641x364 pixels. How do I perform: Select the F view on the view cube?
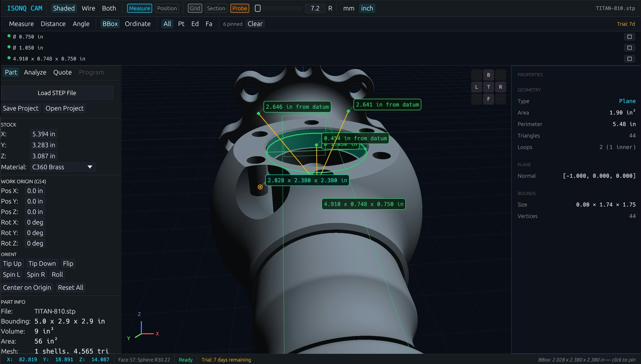(x=488, y=99)
